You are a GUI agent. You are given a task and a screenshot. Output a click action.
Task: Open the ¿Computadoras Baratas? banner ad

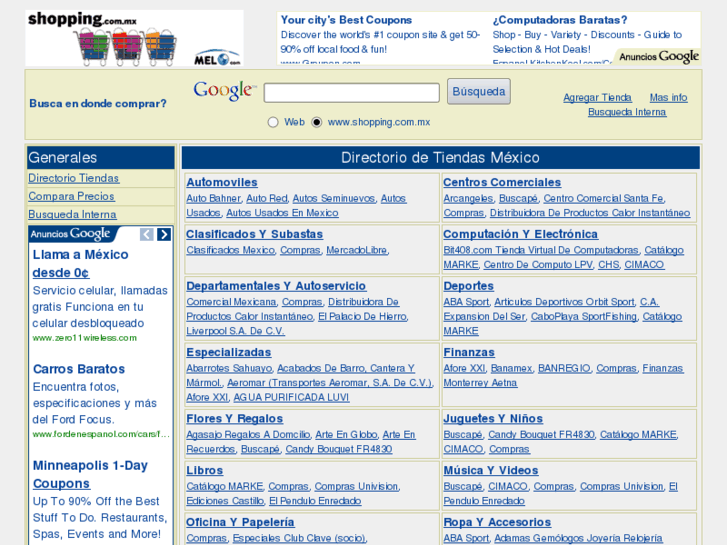560,20
